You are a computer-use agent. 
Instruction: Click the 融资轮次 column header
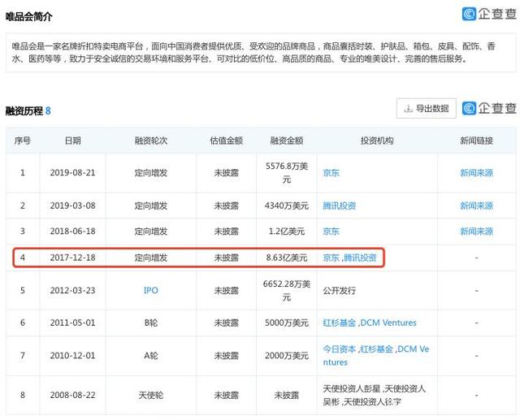click(x=151, y=141)
